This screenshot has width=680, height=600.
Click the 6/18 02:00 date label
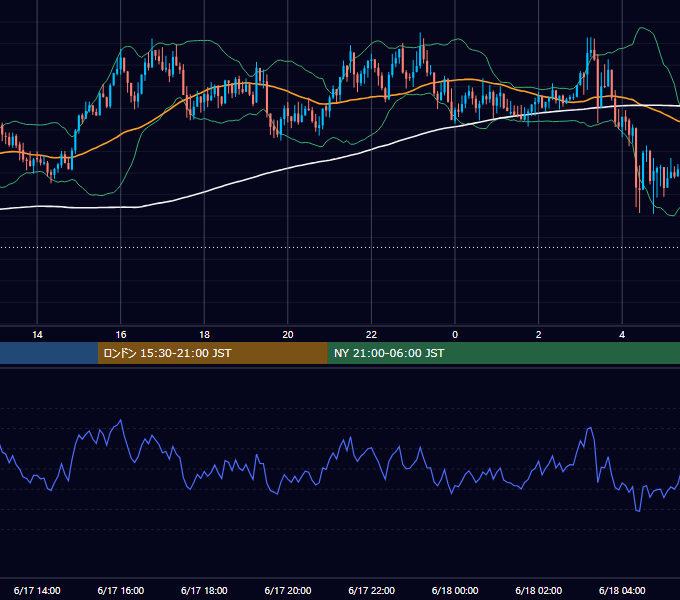[x=539, y=590]
